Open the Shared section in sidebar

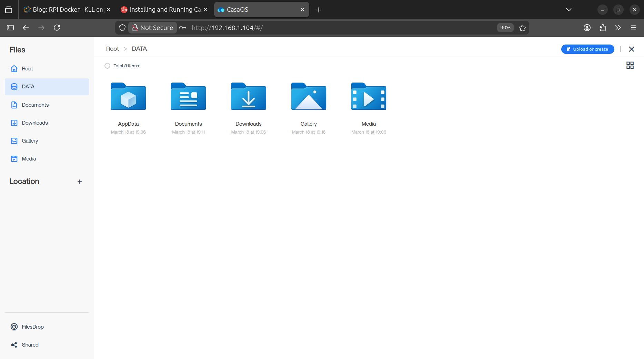coord(30,345)
